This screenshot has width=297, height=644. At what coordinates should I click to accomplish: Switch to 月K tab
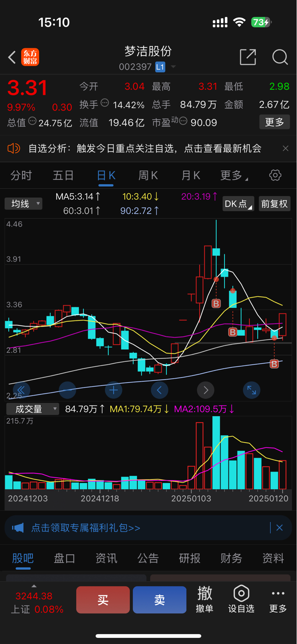point(191,176)
